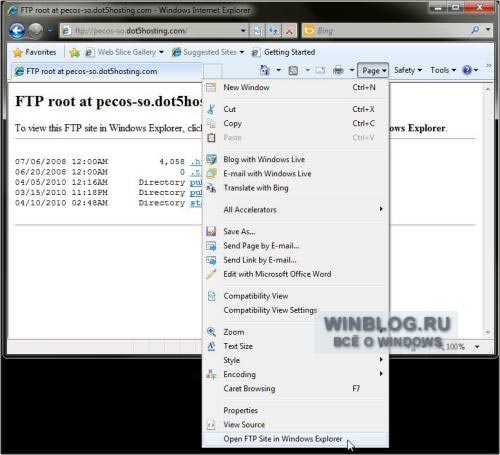Choose Send Link by E-mail...
The image size is (500, 455).
click(x=295, y=260)
